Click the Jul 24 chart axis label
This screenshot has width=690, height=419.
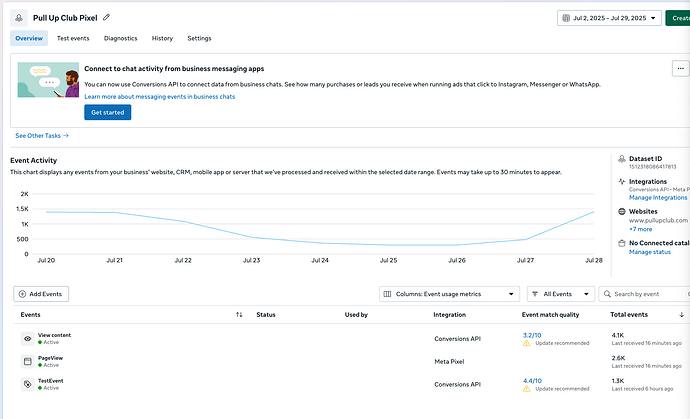click(320, 260)
